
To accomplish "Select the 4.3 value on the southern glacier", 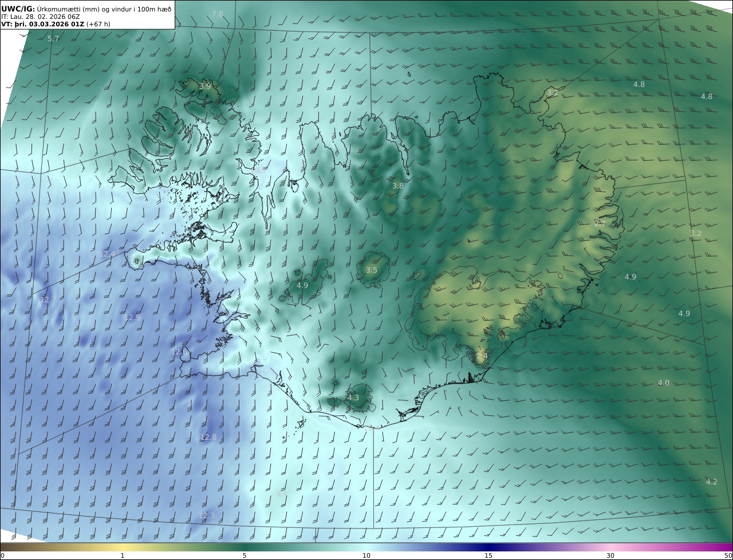I will click(x=353, y=397).
